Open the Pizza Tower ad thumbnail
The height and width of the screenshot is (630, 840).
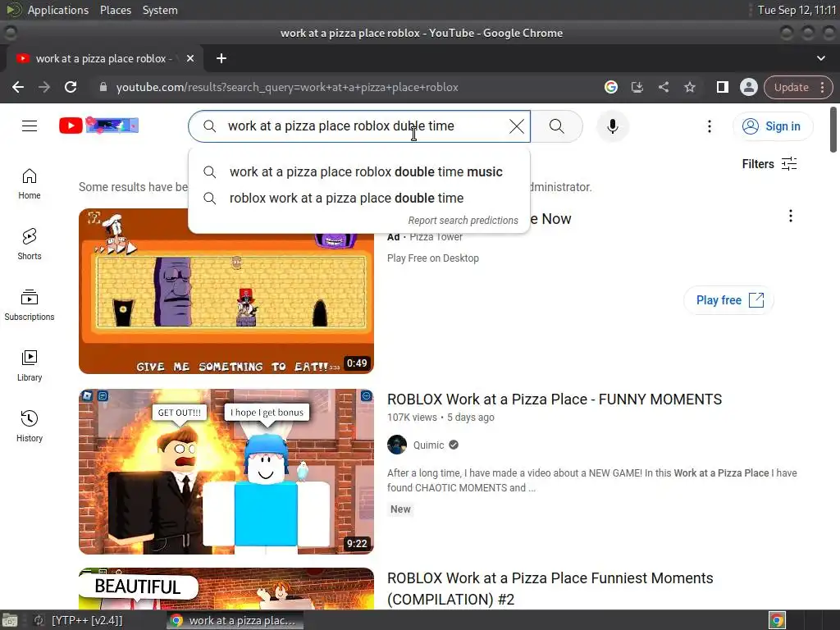point(226,291)
